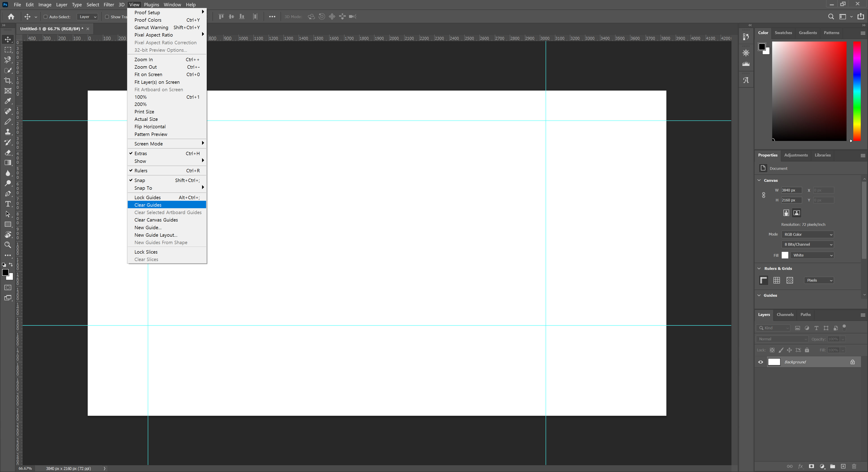Select the Rectangular Marquee tool
Viewport: 868px width, 472px height.
point(8,50)
